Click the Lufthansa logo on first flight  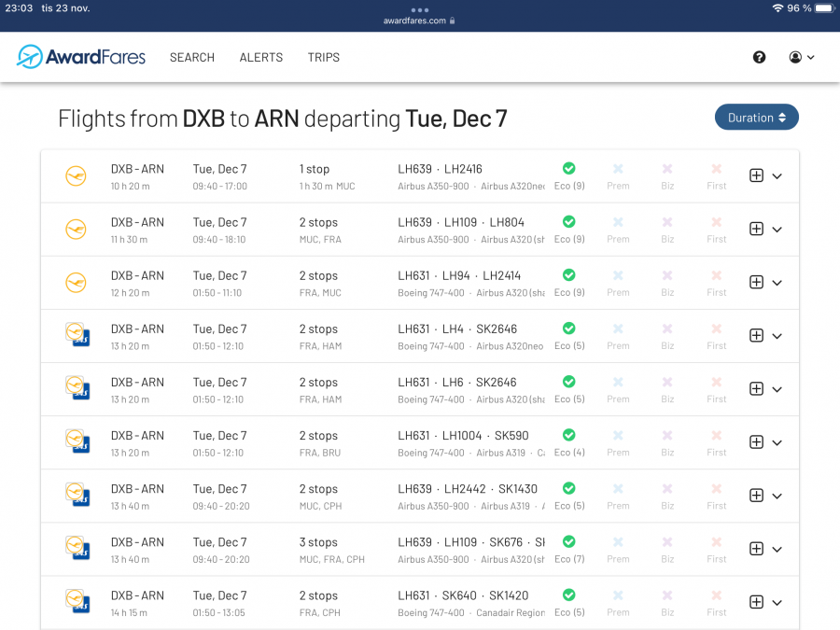(x=76, y=175)
